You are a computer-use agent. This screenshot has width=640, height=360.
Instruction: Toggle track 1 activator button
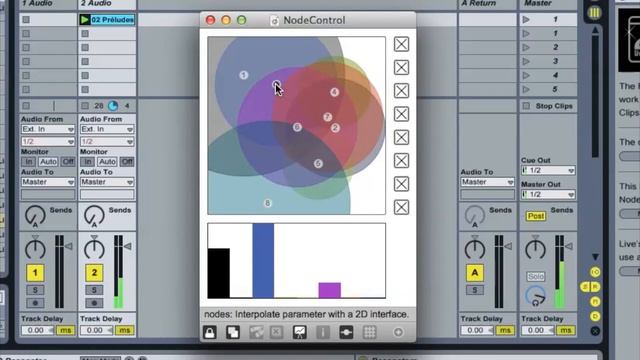(x=35, y=273)
